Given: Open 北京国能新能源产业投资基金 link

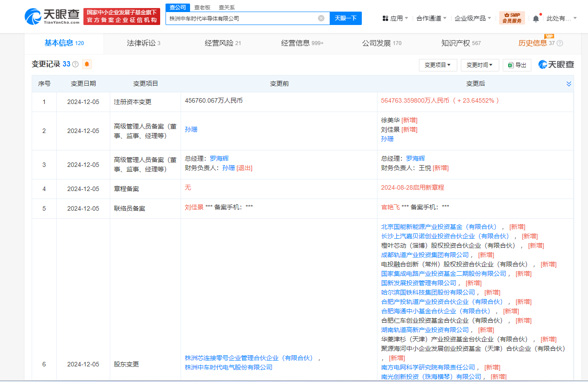Looking at the screenshot, I should (x=439, y=227).
